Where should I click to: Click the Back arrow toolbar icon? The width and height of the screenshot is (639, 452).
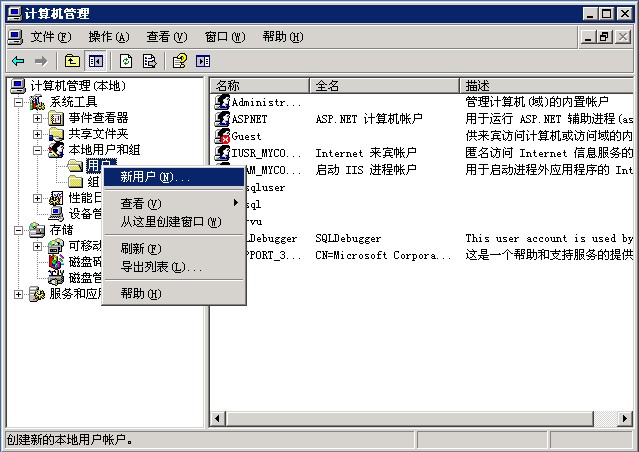[17, 61]
